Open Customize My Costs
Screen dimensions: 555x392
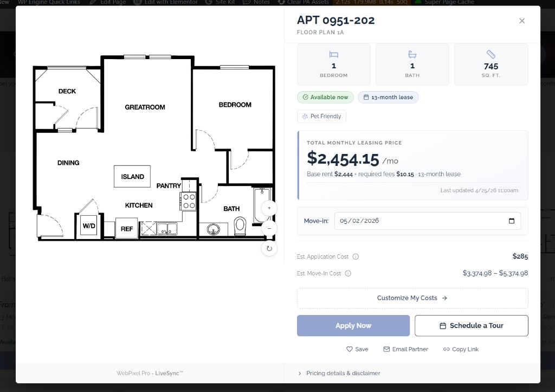(x=412, y=298)
